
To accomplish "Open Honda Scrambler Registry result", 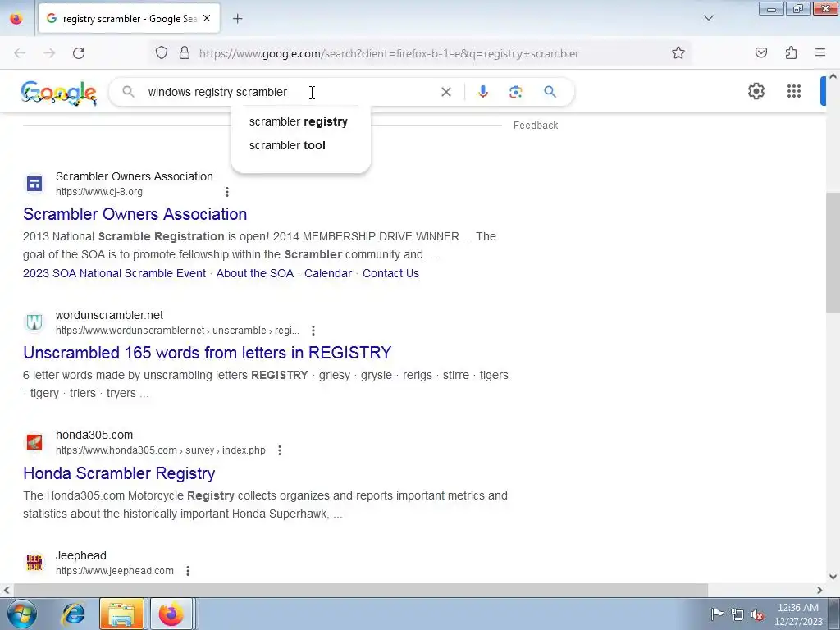I will [x=119, y=473].
